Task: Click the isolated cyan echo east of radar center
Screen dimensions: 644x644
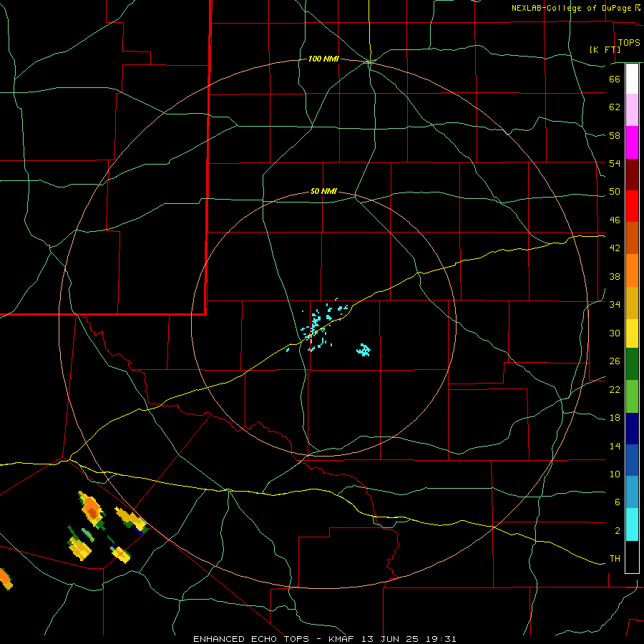Action: (x=364, y=350)
